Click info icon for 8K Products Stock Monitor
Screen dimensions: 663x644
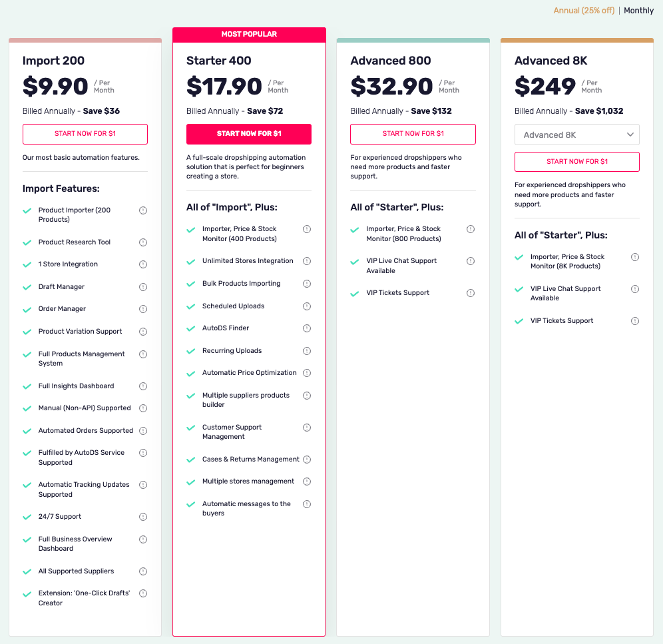coord(635,256)
